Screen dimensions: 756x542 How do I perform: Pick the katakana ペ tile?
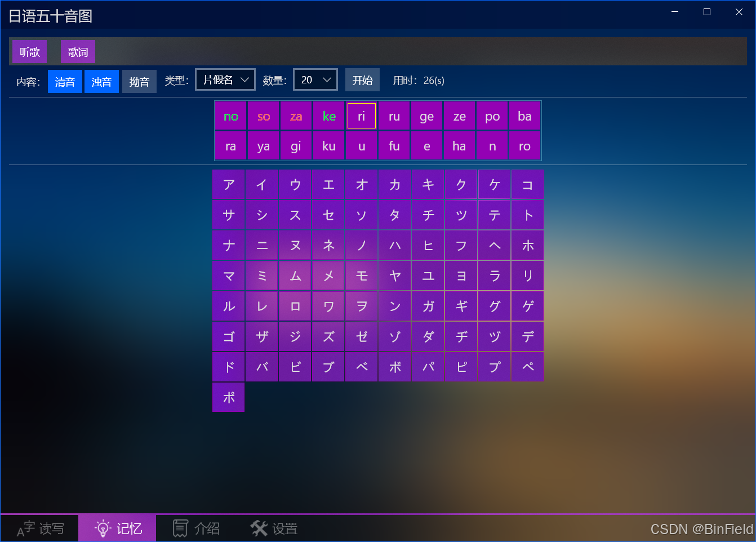pyautogui.click(x=528, y=367)
